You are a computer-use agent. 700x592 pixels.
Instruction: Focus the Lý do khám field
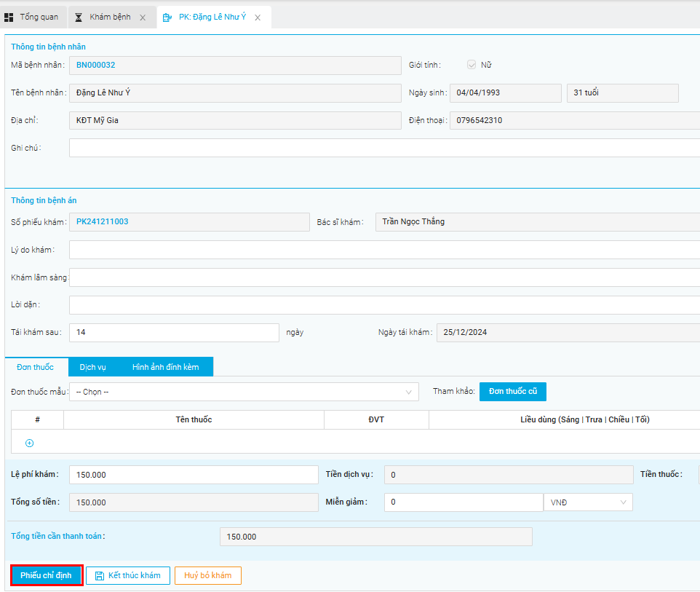pyautogui.click(x=384, y=250)
